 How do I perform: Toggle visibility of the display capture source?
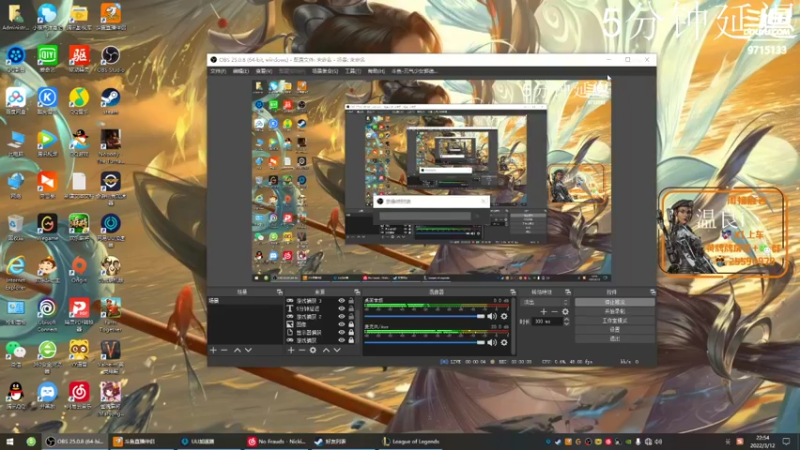point(341,332)
